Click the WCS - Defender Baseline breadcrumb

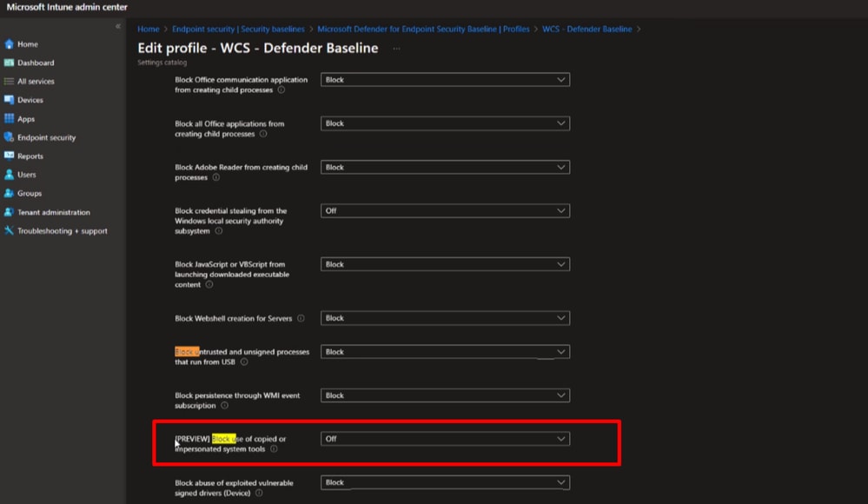click(x=586, y=29)
